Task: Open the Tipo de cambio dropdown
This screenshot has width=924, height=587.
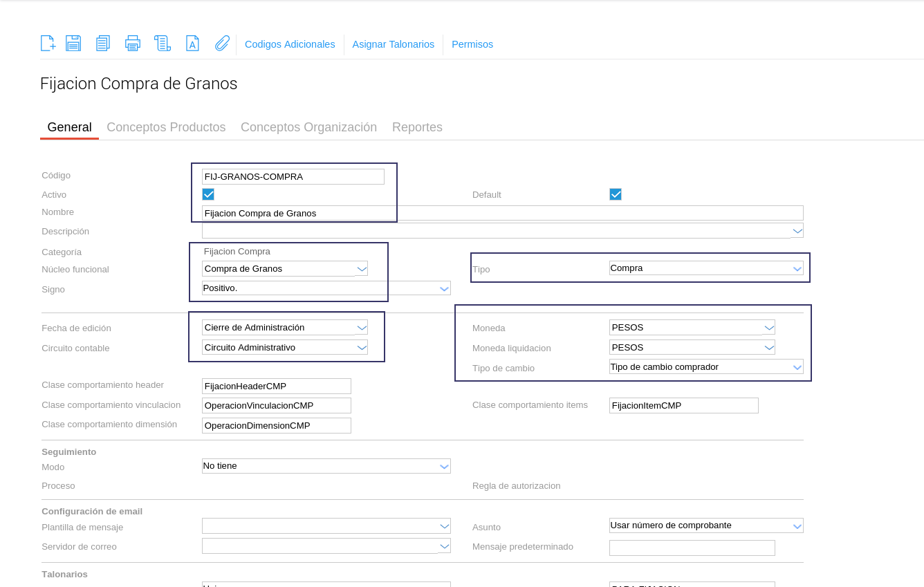Action: pos(797,367)
